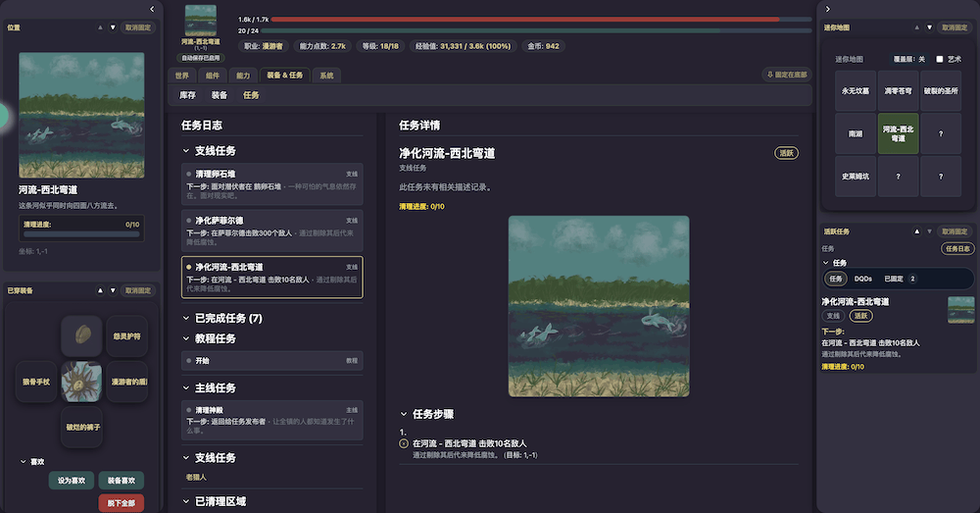Enable the 艺术 checkbox on minimap
This screenshot has height=513, width=980.
[939, 59]
